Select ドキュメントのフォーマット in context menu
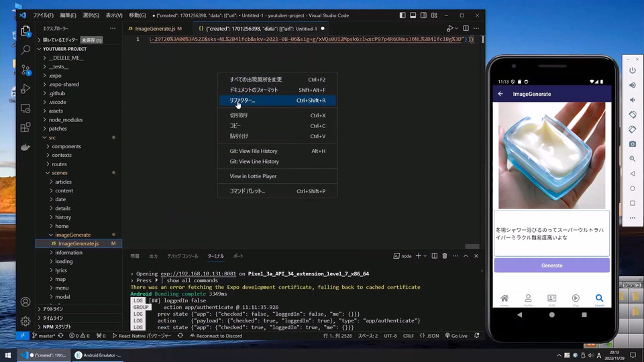This screenshot has width=644, height=362. coord(278,90)
